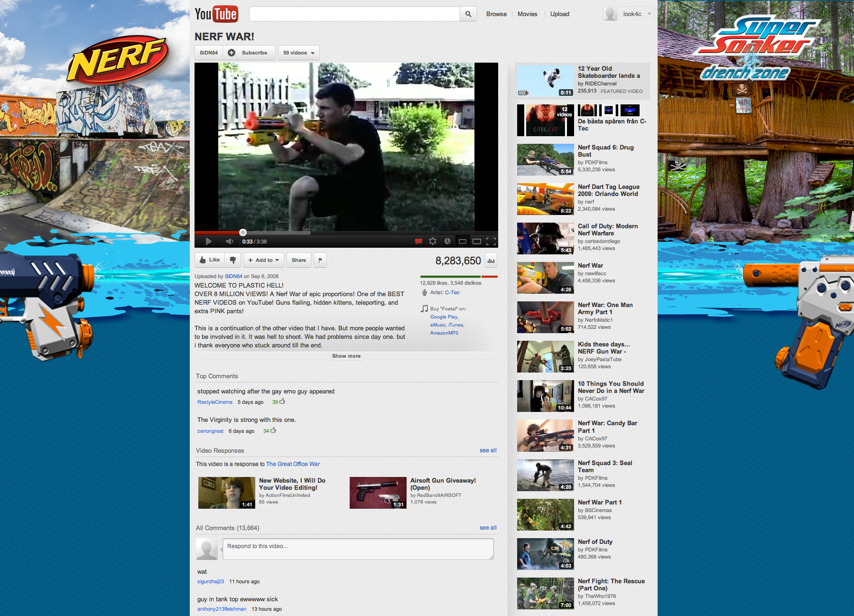This screenshot has height=616, width=854.
Task: Click the Watch Later clock icon
Action: 447,242
